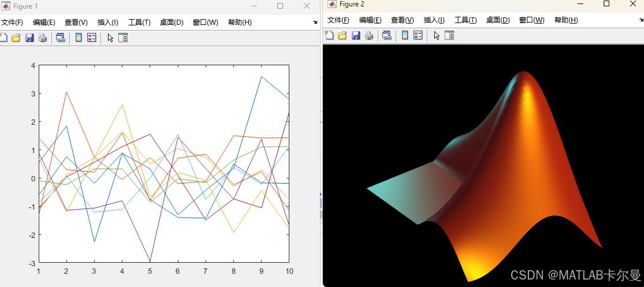Open 文件(F) menu in Figure 1
This screenshot has width=644, height=287.
point(12,23)
